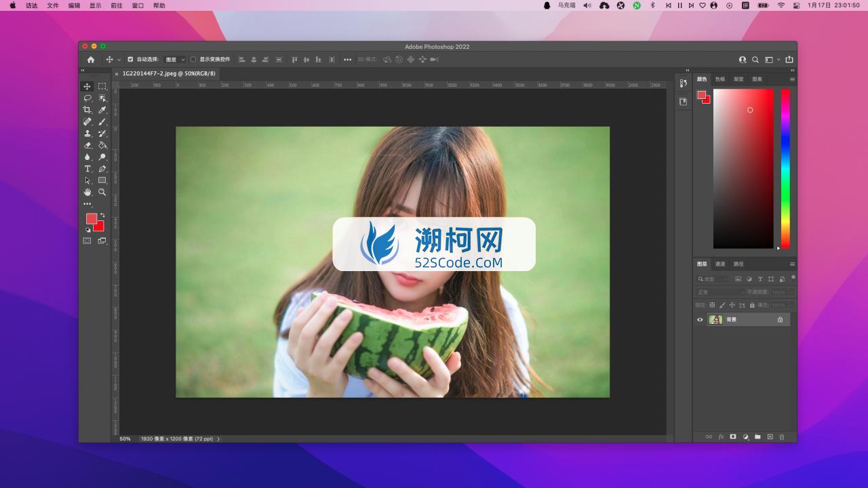
Task: Select the Path Selection tool
Action: 87,180
